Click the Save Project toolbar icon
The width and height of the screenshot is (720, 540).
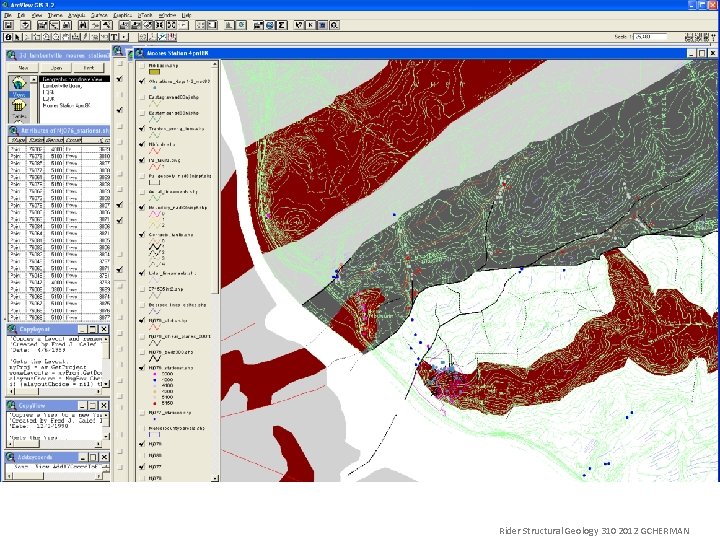9,25
